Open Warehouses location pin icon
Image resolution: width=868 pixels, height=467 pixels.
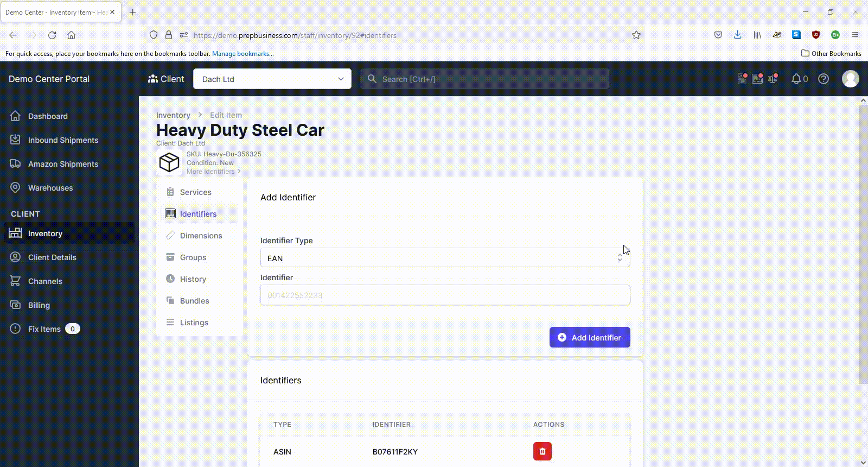point(15,187)
